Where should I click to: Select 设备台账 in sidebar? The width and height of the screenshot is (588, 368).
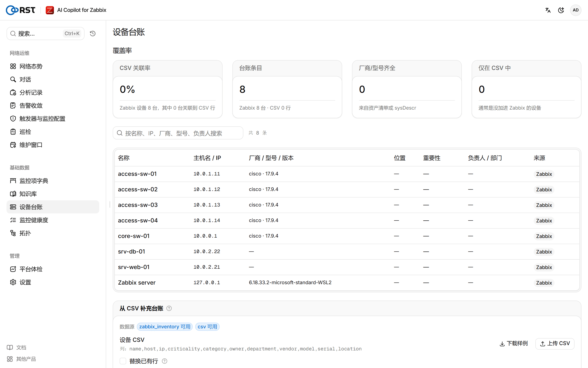53,207
